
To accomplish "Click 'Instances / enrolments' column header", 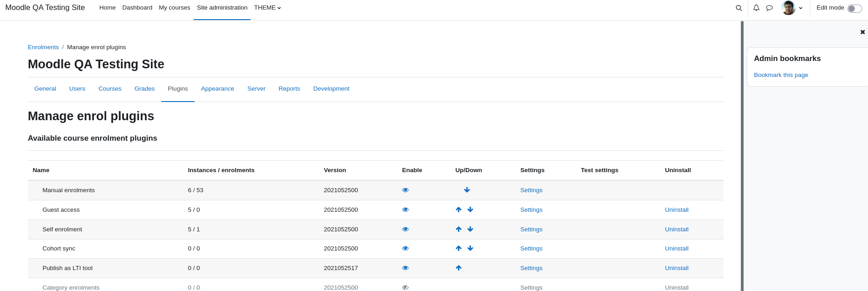I will (221, 170).
